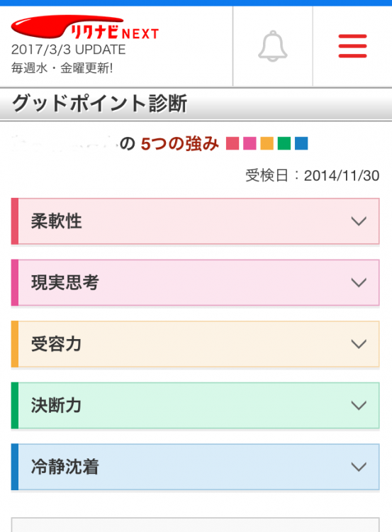Select the red color square
This screenshot has width=392, height=532.
[x=233, y=143]
